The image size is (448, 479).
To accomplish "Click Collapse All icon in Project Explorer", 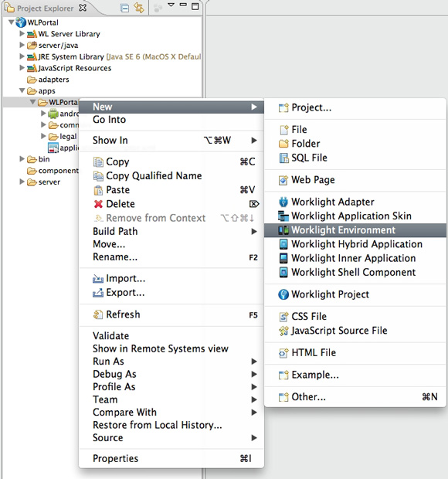I will (x=124, y=8).
